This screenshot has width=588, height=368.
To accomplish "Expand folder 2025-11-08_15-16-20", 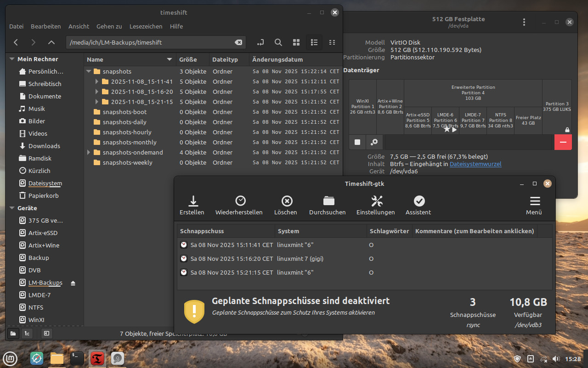I will pos(97,92).
